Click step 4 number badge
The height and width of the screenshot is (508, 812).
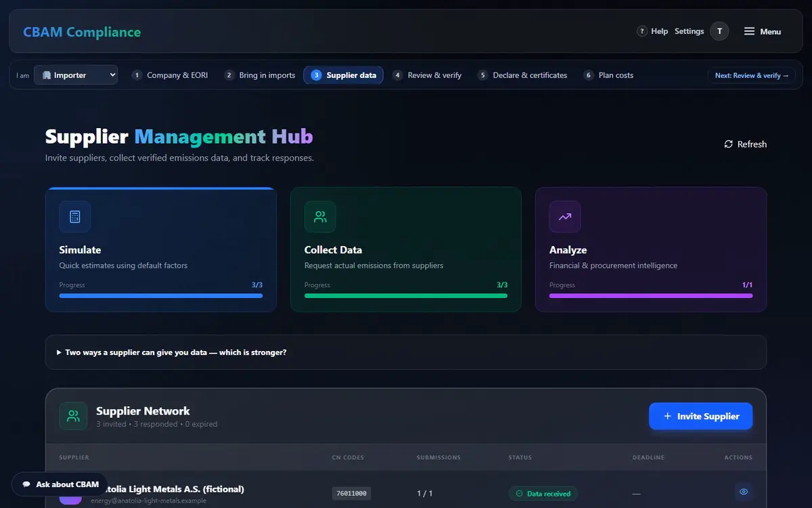[x=398, y=75]
